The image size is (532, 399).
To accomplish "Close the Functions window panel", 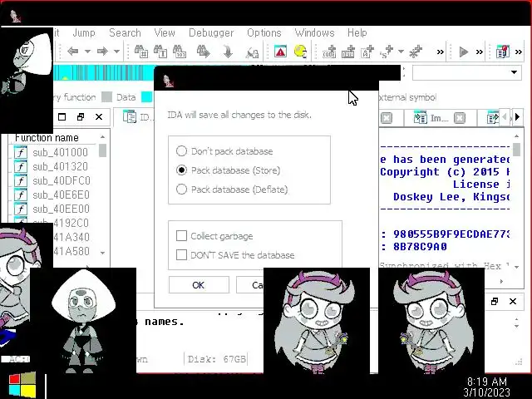I will click(x=99, y=117).
